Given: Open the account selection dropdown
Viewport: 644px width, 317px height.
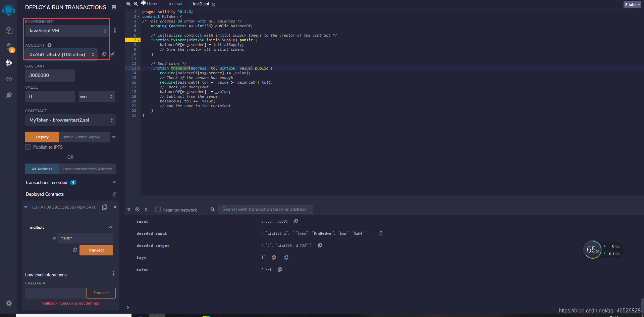Looking at the screenshot, I should pos(61,54).
